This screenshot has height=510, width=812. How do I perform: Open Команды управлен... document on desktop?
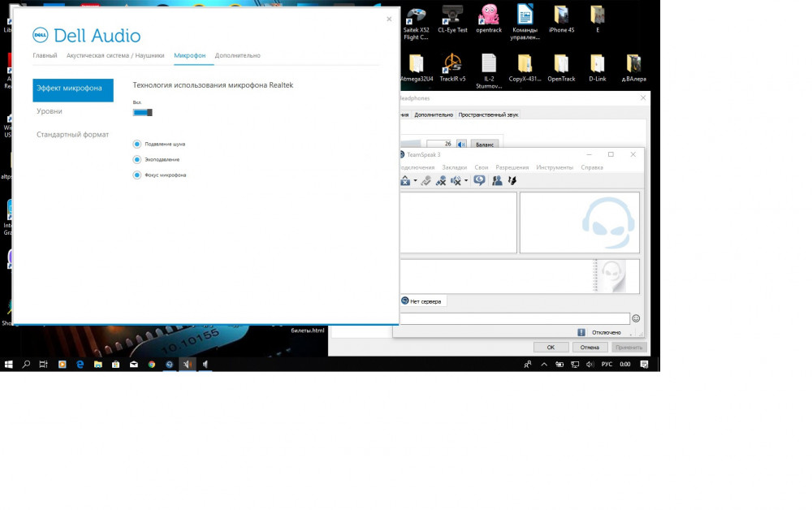point(525,23)
